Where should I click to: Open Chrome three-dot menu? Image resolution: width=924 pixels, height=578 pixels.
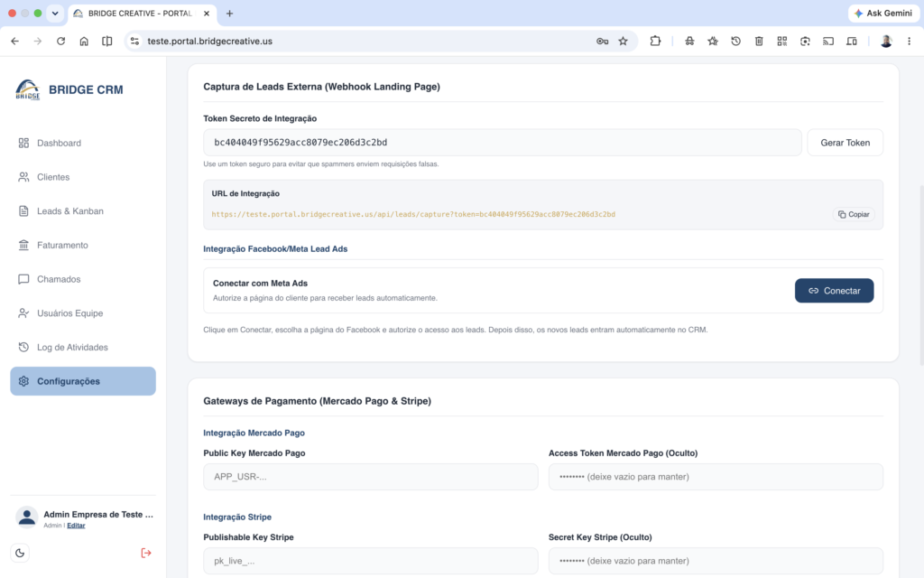910,42
